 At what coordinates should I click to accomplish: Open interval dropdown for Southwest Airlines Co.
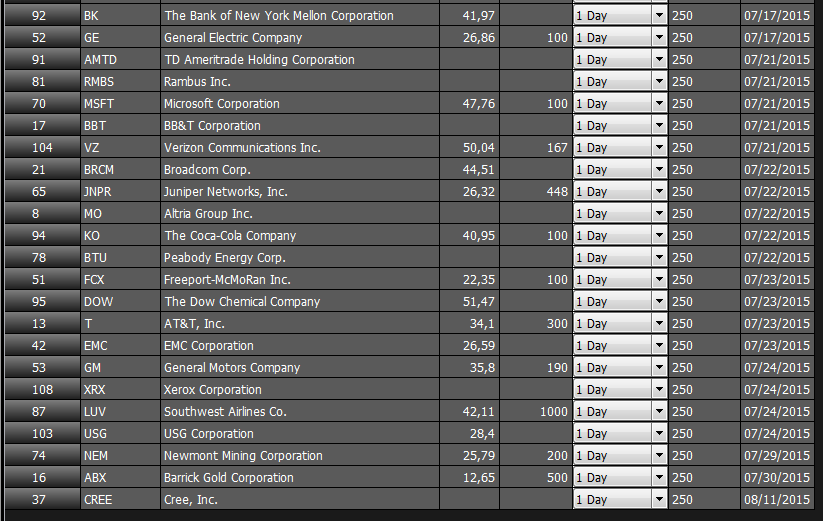[659, 412]
